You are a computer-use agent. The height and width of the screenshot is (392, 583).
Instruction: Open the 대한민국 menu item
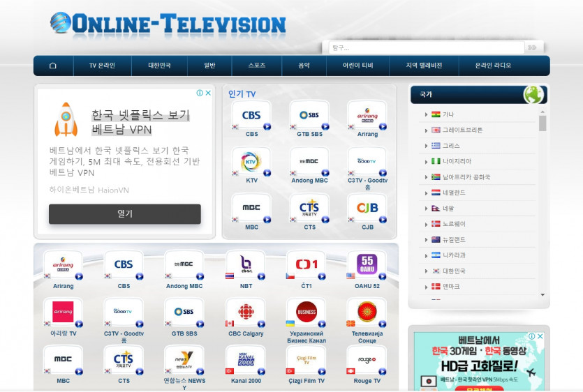tap(159, 66)
